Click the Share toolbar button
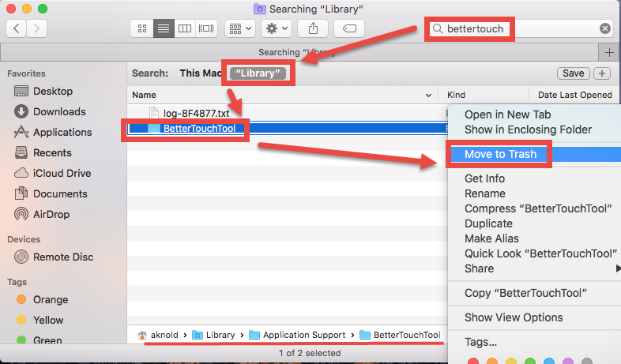The width and height of the screenshot is (621, 364). [x=313, y=28]
